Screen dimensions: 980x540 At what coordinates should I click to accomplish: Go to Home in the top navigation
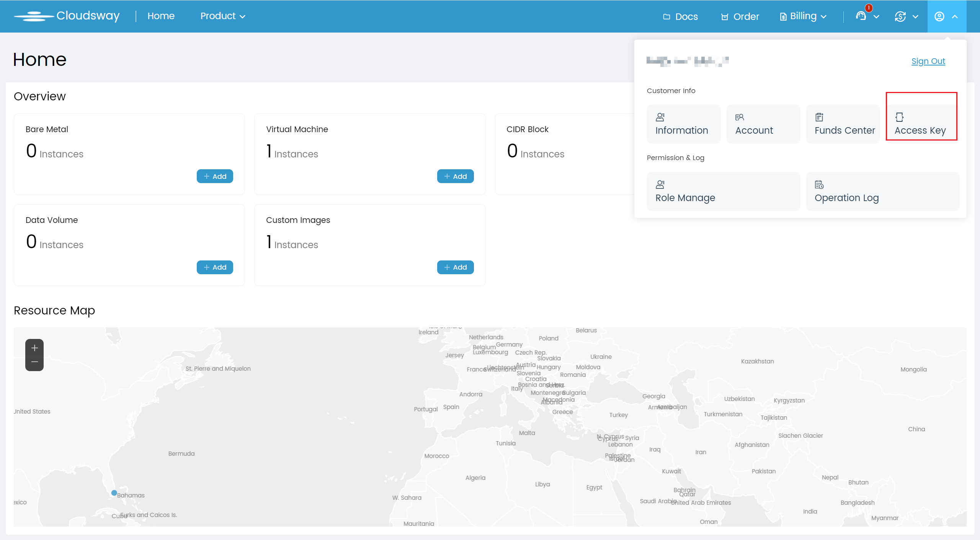161,16
